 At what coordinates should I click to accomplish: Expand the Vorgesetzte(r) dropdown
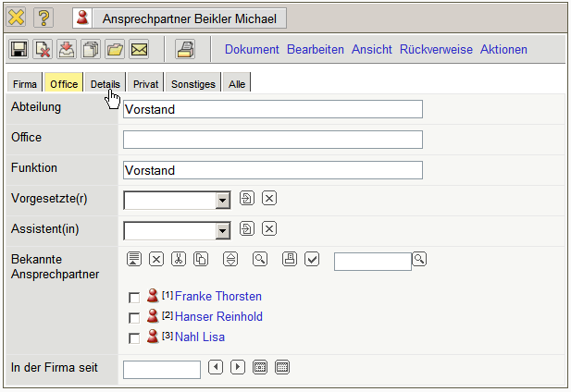pyautogui.click(x=222, y=200)
